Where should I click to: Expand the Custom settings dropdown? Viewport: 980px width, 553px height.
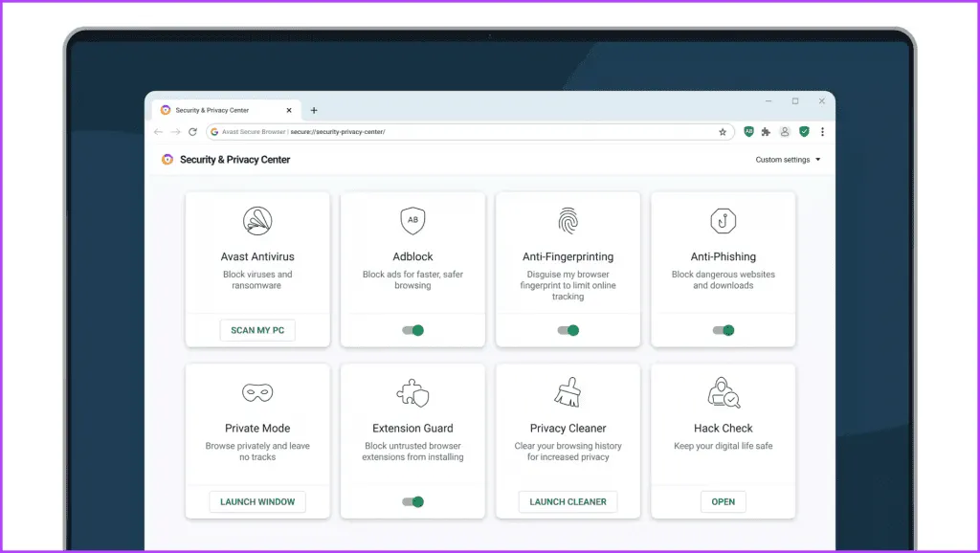[788, 160]
